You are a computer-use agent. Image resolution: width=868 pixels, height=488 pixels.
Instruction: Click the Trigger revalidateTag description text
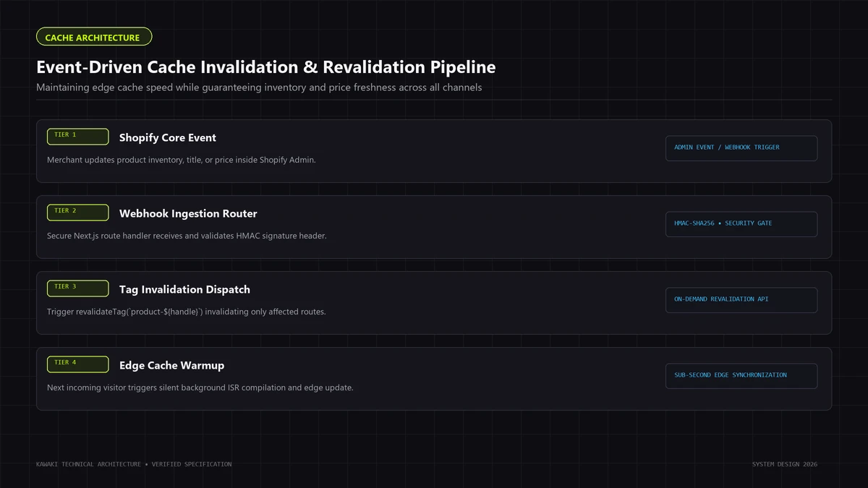pos(187,312)
